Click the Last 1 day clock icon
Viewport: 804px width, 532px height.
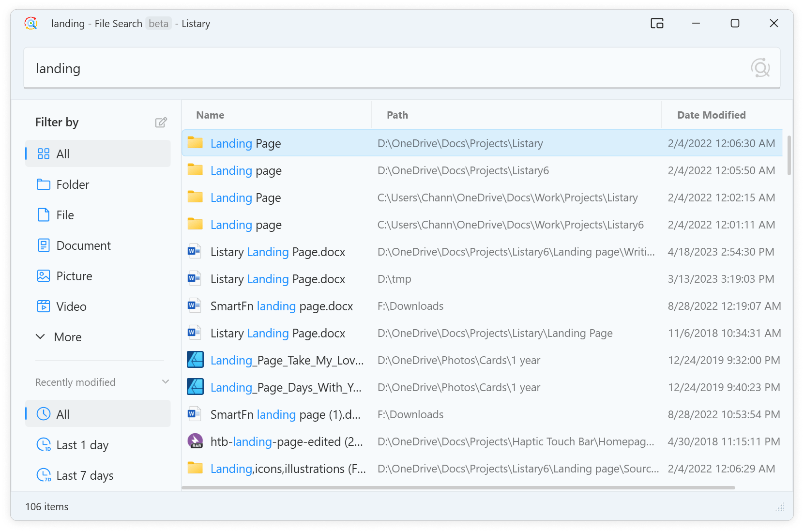44,444
